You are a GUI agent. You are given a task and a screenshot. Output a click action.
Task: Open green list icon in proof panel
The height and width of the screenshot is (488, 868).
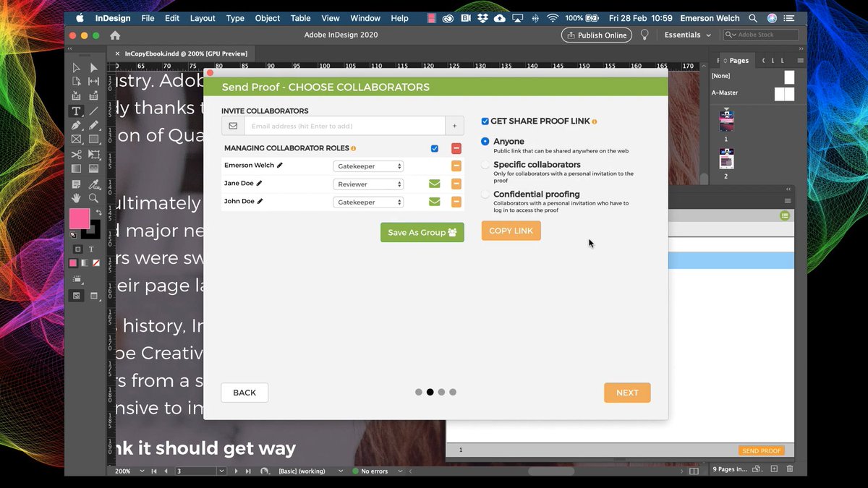click(x=785, y=216)
